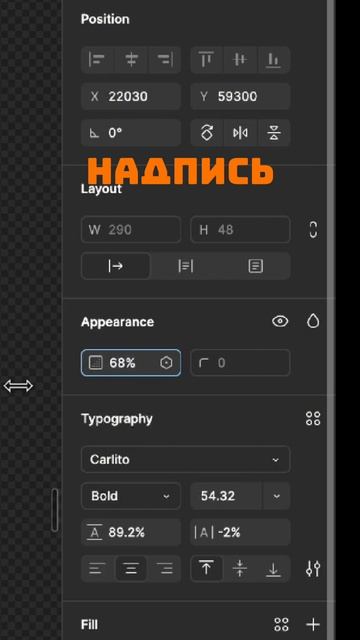Set text align center
This screenshot has height=640, width=360.
point(131,569)
